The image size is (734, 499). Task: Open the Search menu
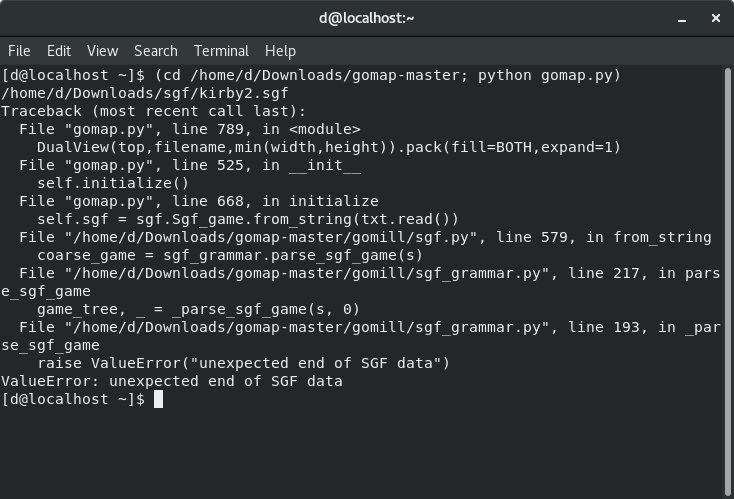(155, 51)
